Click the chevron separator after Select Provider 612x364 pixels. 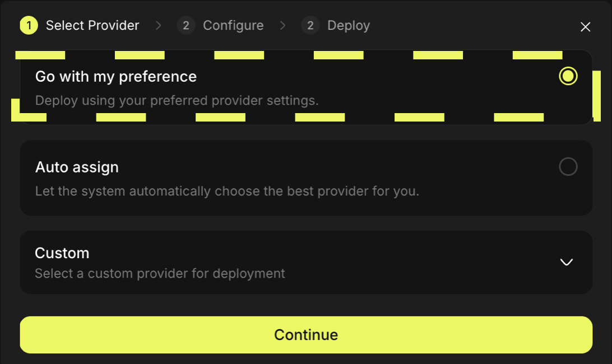pyautogui.click(x=159, y=25)
